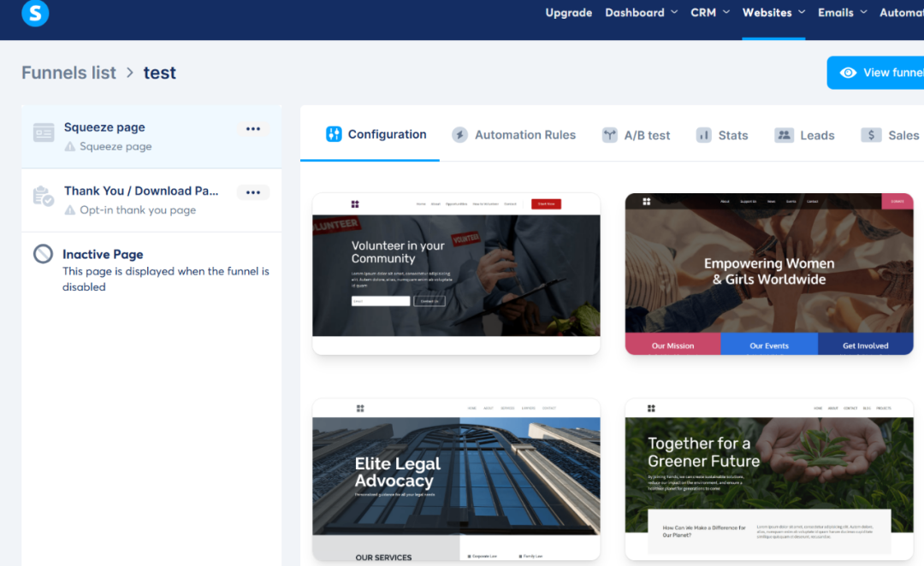This screenshot has width=924, height=566.
Task: Click the Leads people icon
Action: (784, 135)
